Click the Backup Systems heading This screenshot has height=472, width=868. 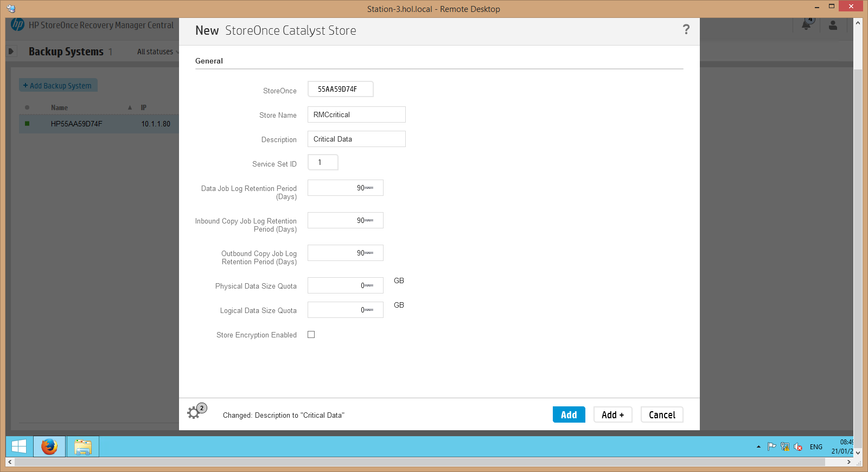tap(66, 52)
